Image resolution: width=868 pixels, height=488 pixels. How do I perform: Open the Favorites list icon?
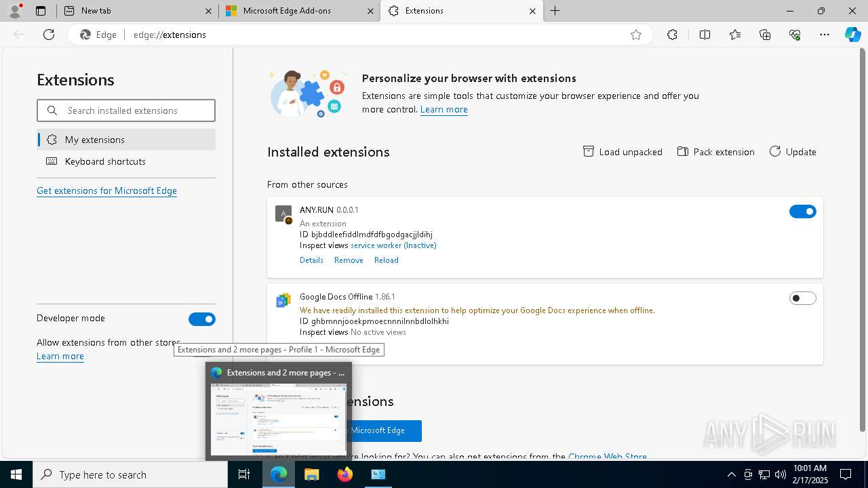click(x=735, y=35)
